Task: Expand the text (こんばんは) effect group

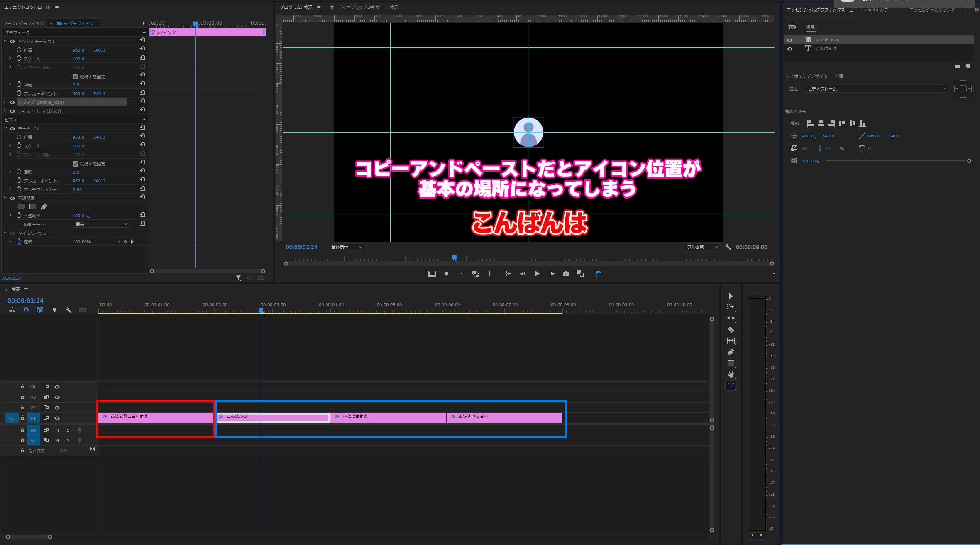Action: click(x=5, y=111)
